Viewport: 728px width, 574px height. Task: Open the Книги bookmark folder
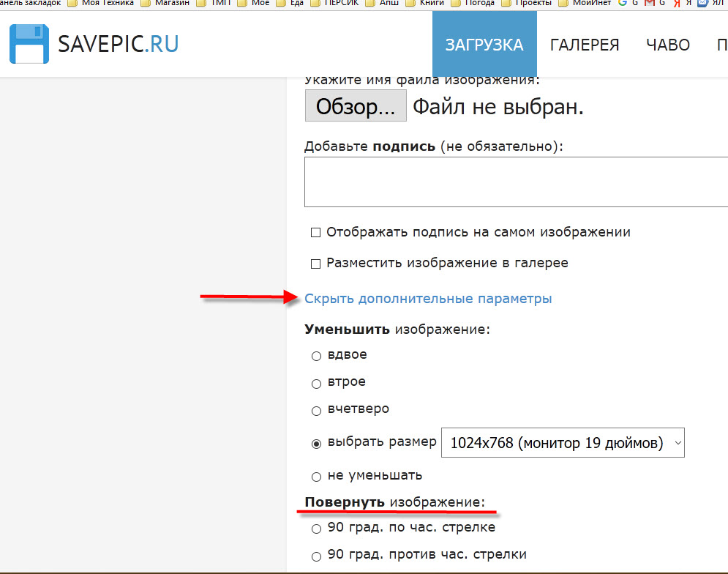click(429, 3)
